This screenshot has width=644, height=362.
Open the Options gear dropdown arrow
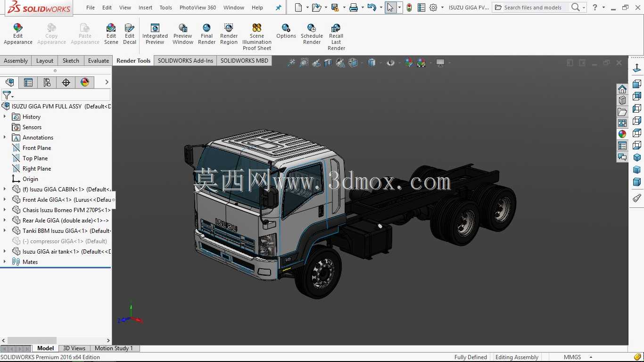pyautogui.click(x=442, y=8)
